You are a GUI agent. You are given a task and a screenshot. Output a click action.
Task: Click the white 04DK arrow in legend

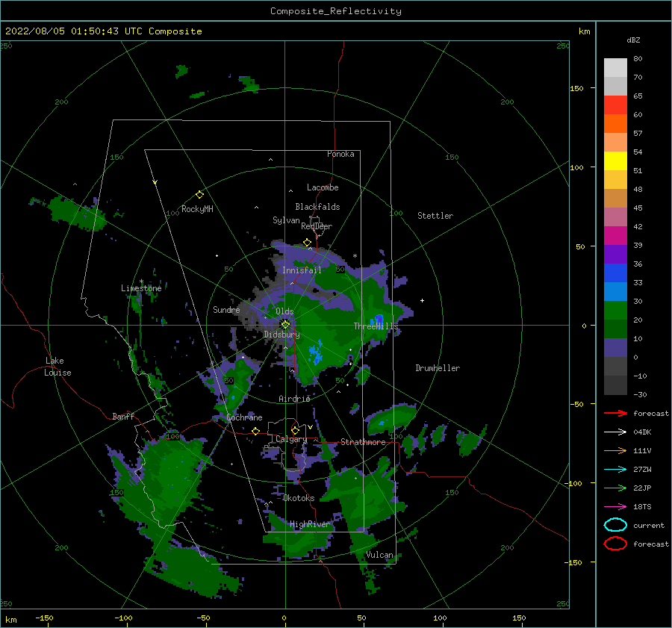tap(615, 432)
